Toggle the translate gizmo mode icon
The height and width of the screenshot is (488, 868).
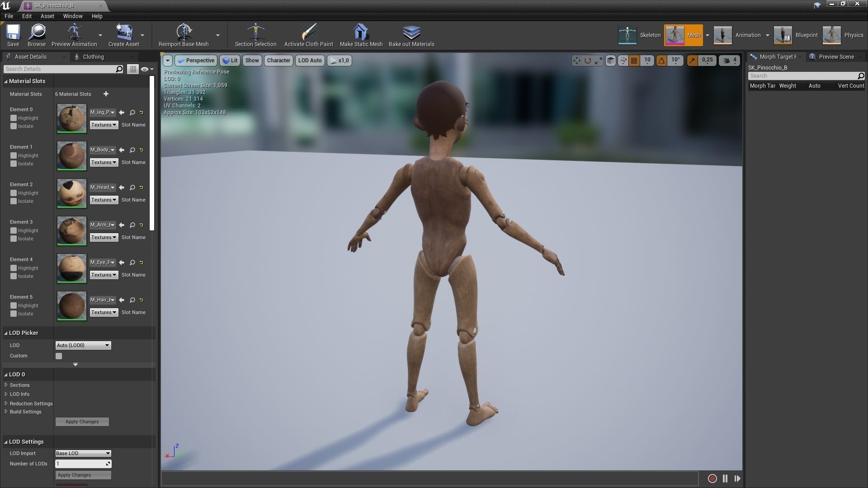point(577,61)
